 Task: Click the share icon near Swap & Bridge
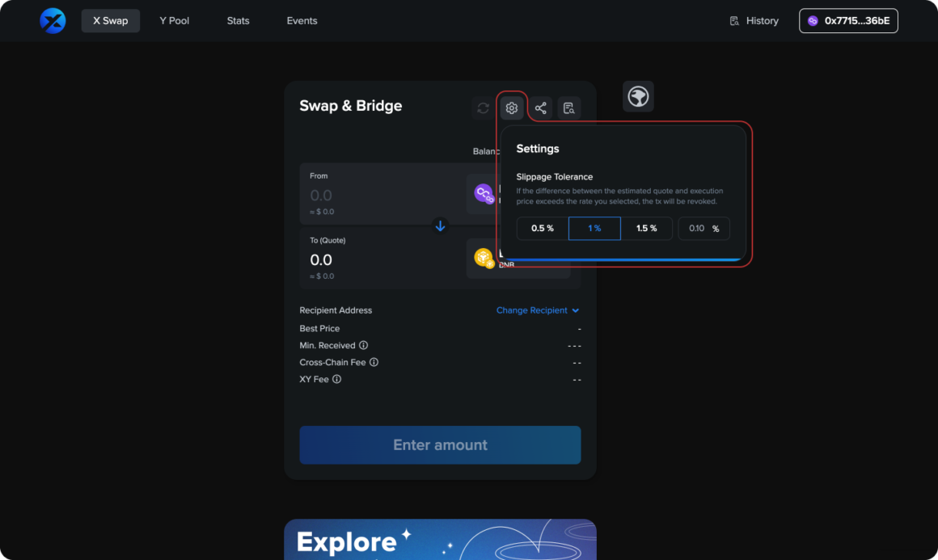pyautogui.click(x=540, y=107)
